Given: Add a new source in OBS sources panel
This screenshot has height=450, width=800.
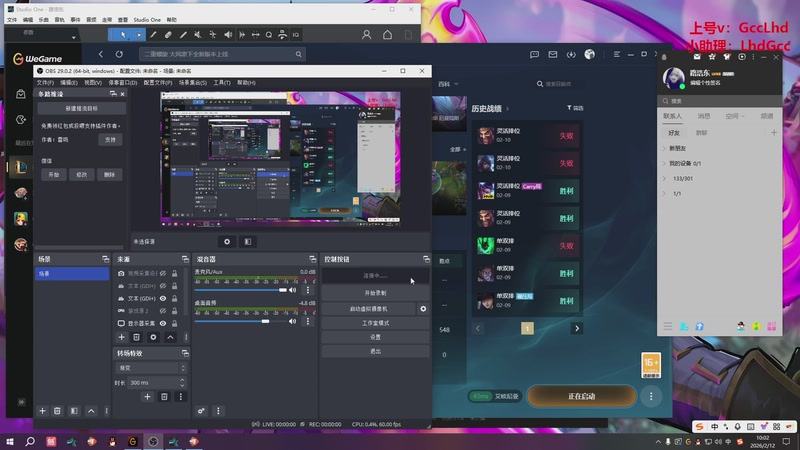Looking at the screenshot, I should coord(121,337).
